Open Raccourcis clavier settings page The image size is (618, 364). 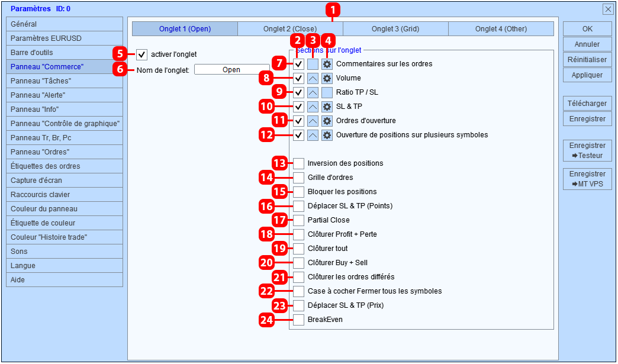point(65,195)
